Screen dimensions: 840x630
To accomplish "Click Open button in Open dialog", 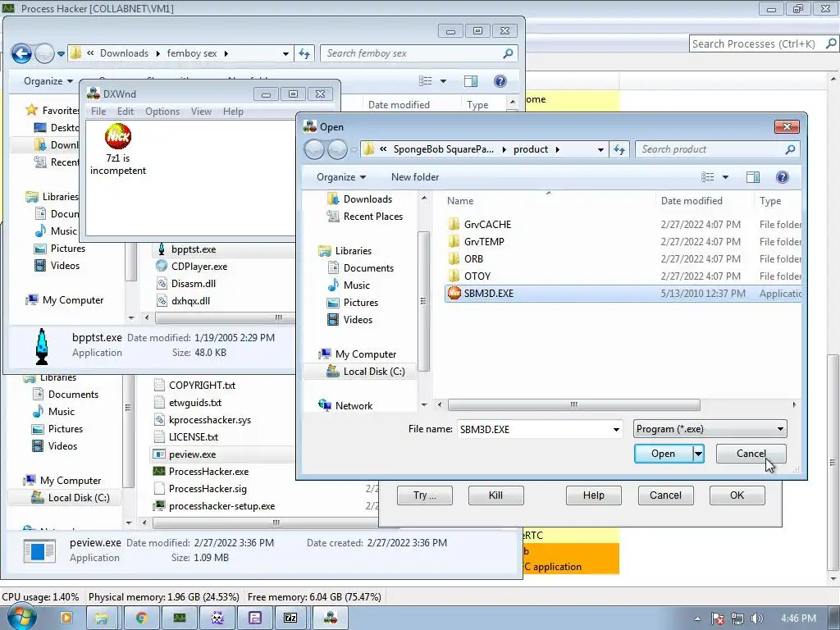I will [663, 454].
